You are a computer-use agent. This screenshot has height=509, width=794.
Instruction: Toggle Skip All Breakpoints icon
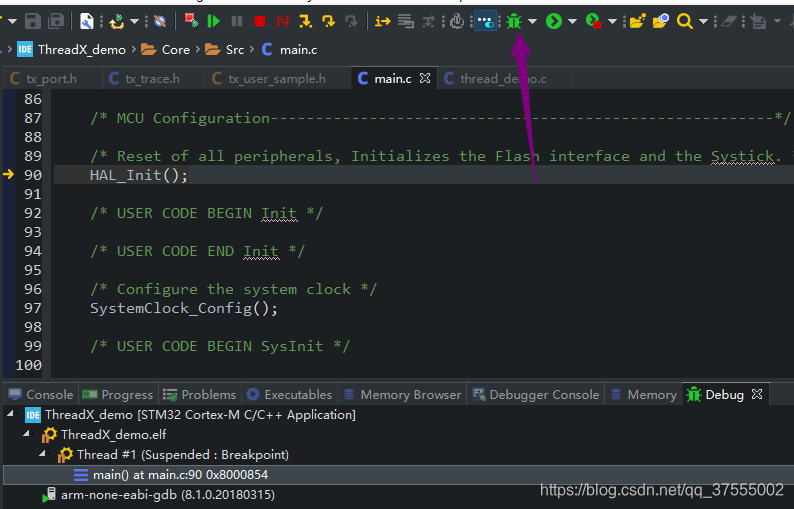160,21
